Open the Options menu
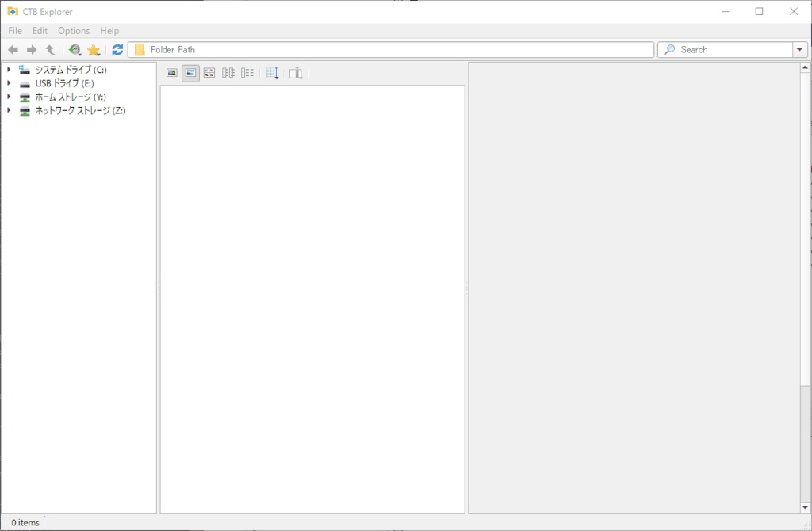The width and height of the screenshot is (812, 531). (x=74, y=31)
